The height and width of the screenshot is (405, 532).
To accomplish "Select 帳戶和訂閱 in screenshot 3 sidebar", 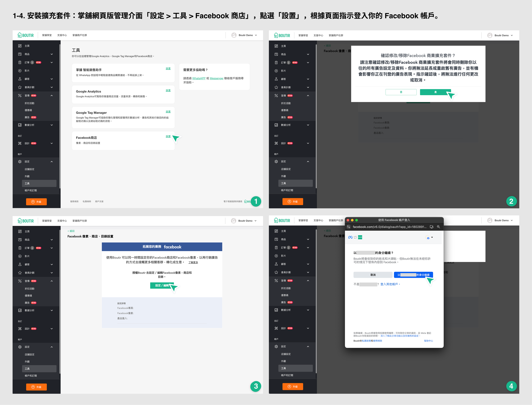I will tap(31, 376).
